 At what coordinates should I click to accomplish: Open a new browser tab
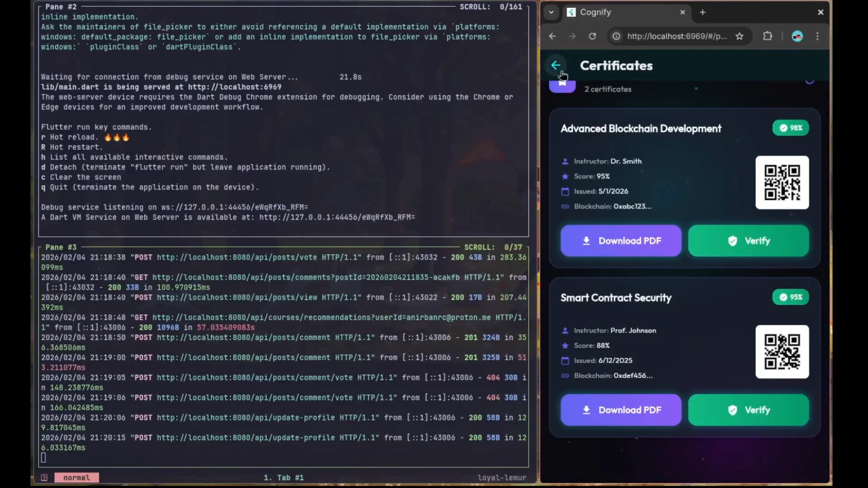point(703,12)
